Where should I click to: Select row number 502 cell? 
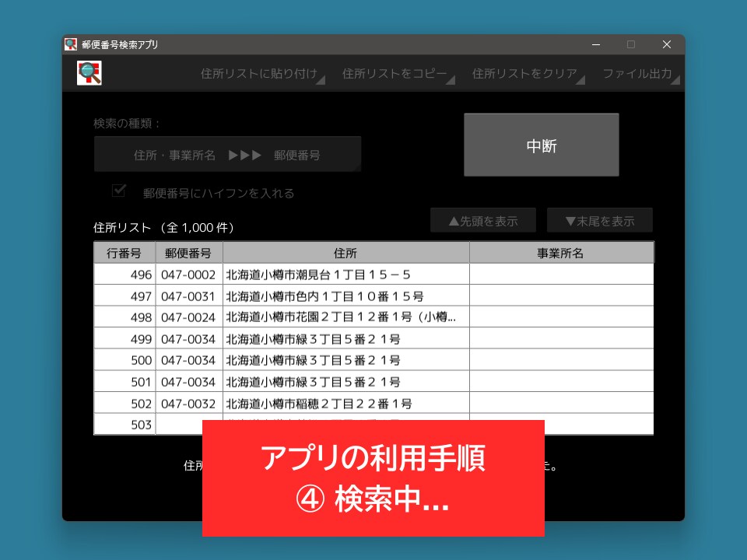coord(124,403)
